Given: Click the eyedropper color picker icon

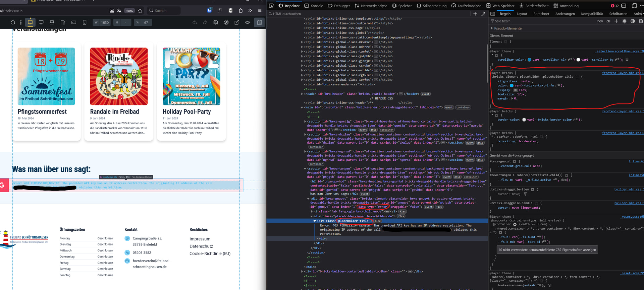Looking at the screenshot, I should [483, 14].
